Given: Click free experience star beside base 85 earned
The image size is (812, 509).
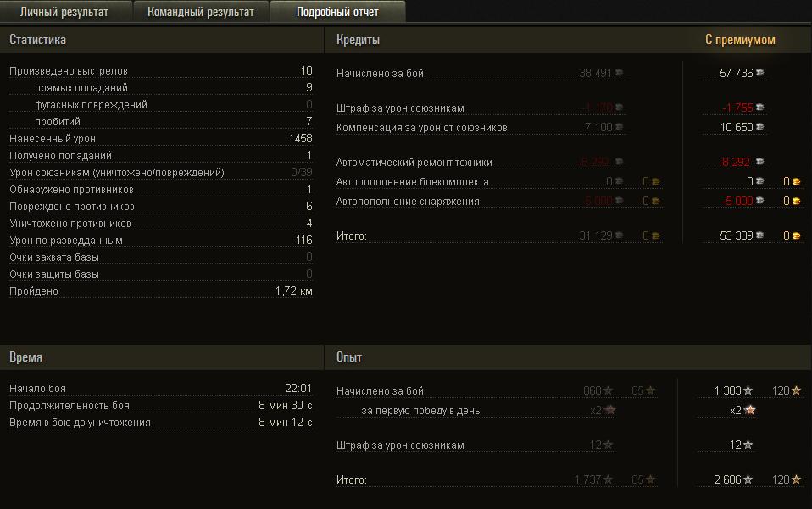Looking at the screenshot, I should (650, 390).
